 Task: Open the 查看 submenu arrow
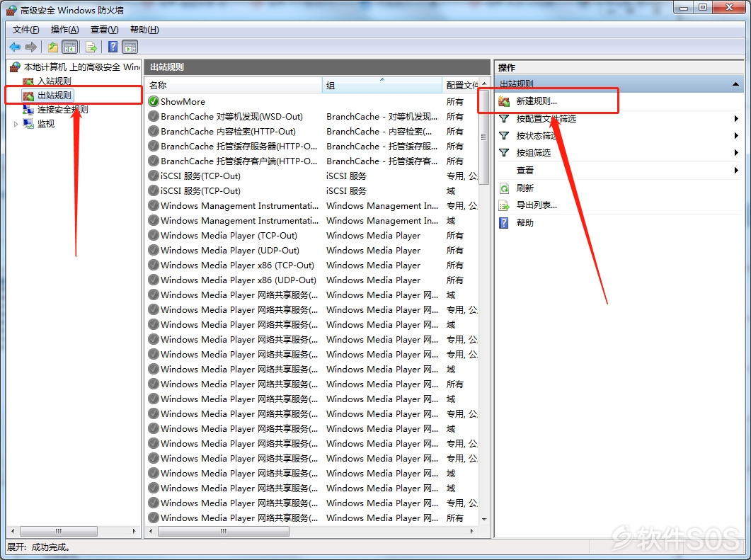736,170
